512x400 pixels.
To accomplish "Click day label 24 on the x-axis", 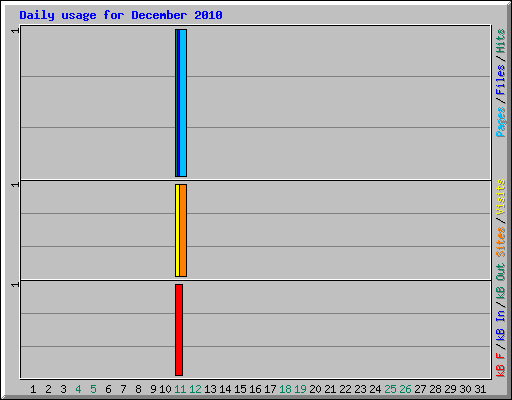I will tap(375, 389).
